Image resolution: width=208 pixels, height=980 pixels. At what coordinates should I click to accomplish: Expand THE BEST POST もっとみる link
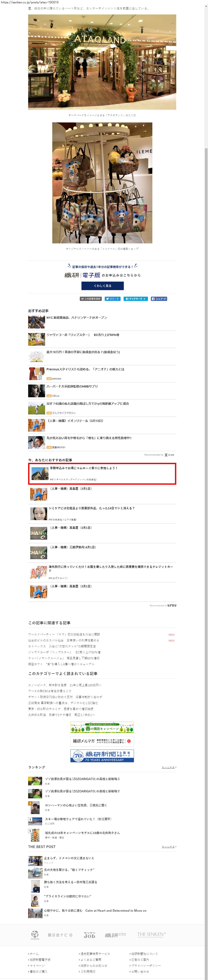tap(169, 847)
